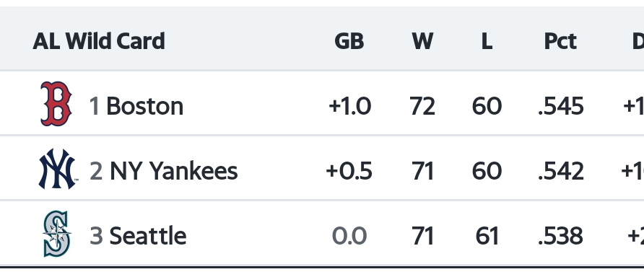Select the AL Wild Card header
The height and width of the screenshot is (277, 644).
99,41
